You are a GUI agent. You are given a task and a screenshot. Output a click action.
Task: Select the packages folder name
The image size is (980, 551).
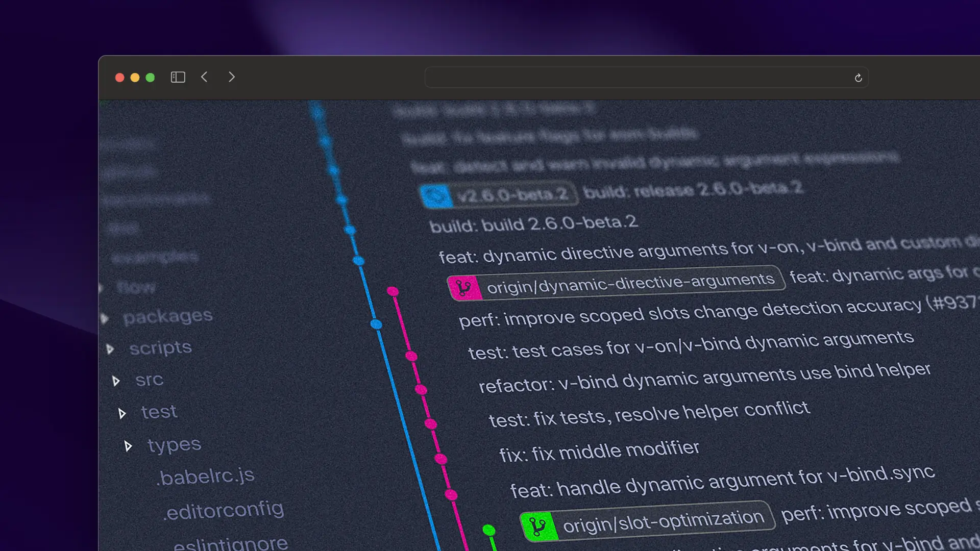[x=167, y=317]
